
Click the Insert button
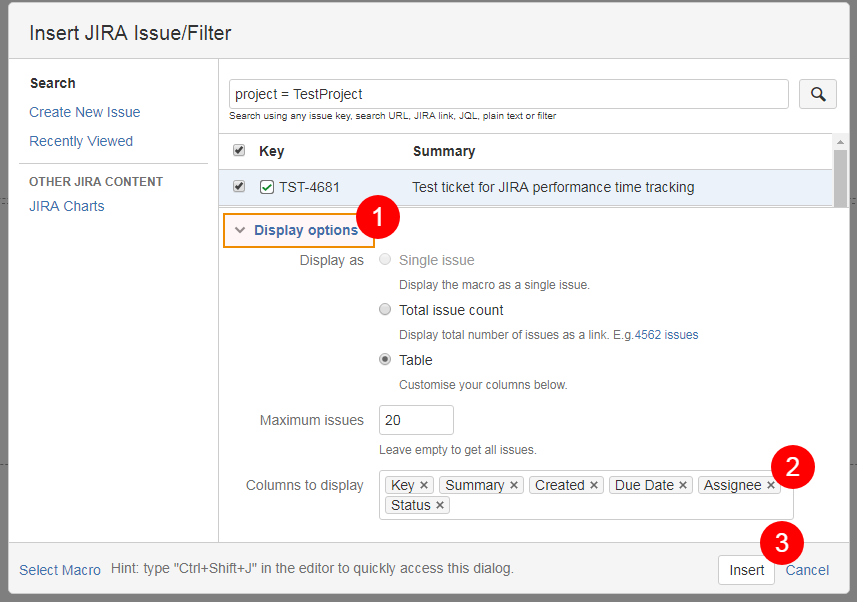coord(746,570)
